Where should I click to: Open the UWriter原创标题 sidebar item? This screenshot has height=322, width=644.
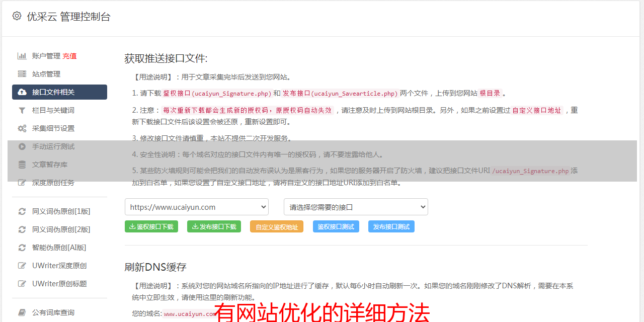pyautogui.click(x=59, y=284)
